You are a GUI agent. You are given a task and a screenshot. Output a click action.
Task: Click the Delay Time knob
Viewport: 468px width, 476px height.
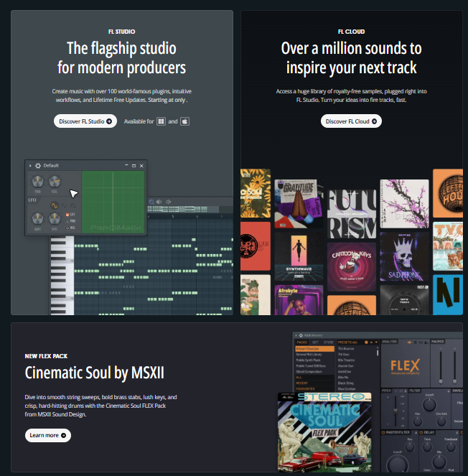click(x=427, y=447)
